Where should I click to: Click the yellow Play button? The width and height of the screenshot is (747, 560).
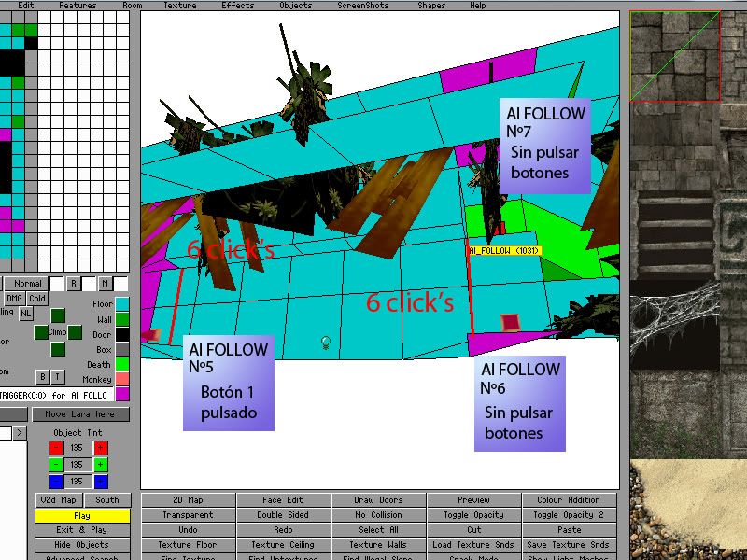pyautogui.click(x=82, y=515)
